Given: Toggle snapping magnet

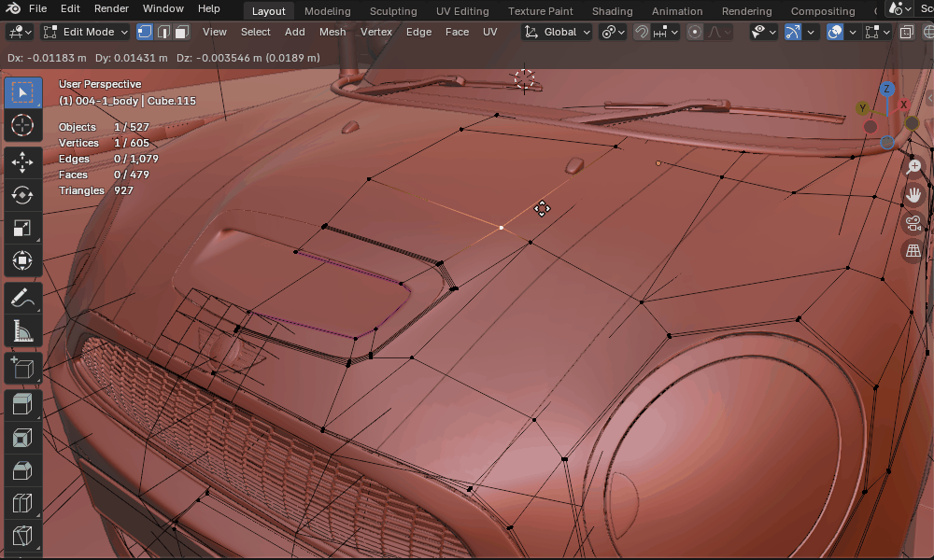Looking at the screenshot, I should coord(642,32).
